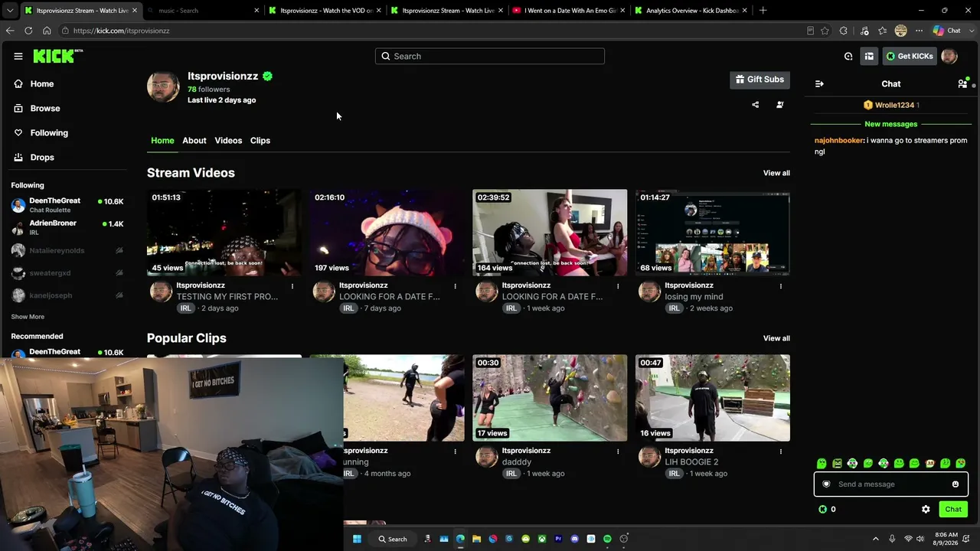This screenshot has height=551, width=980.
Task: Click the share channel icon
Action: 756,105
